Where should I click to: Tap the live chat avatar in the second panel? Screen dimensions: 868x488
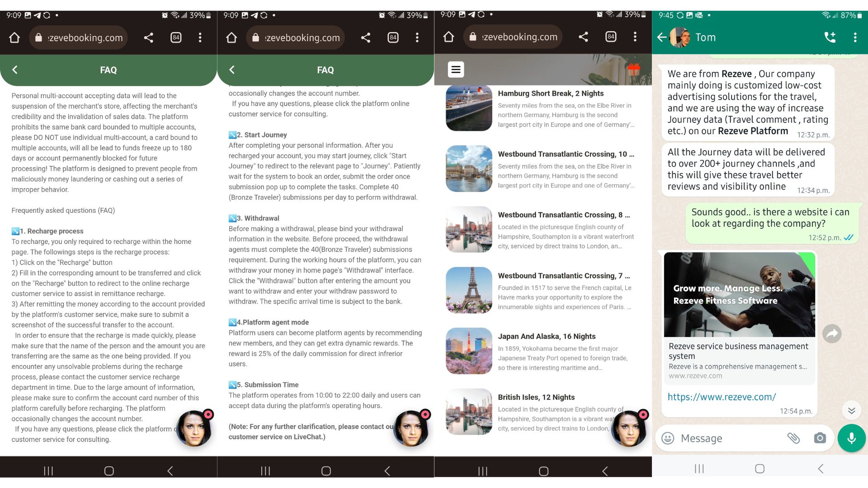coord(412,427)
